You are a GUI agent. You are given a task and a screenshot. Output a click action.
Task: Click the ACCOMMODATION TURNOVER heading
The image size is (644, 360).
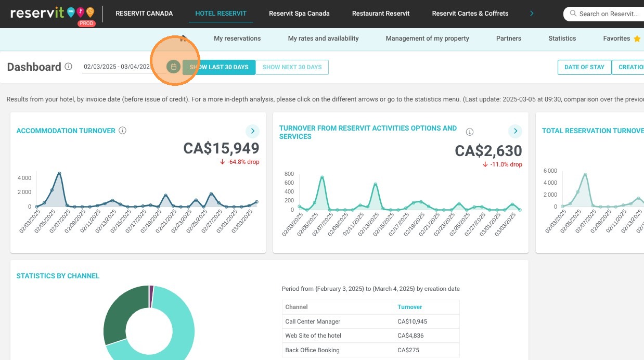(66, 131)
